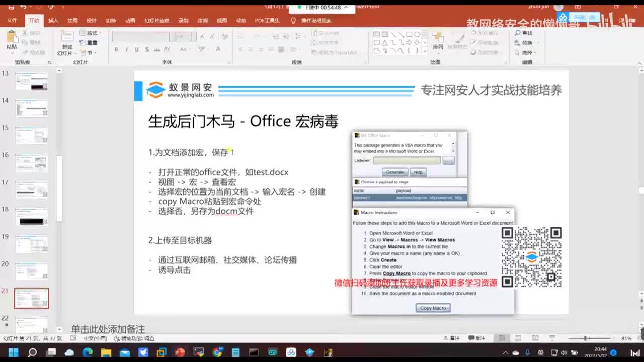Toggle text Shadow (S) formatting

[146, 49]
